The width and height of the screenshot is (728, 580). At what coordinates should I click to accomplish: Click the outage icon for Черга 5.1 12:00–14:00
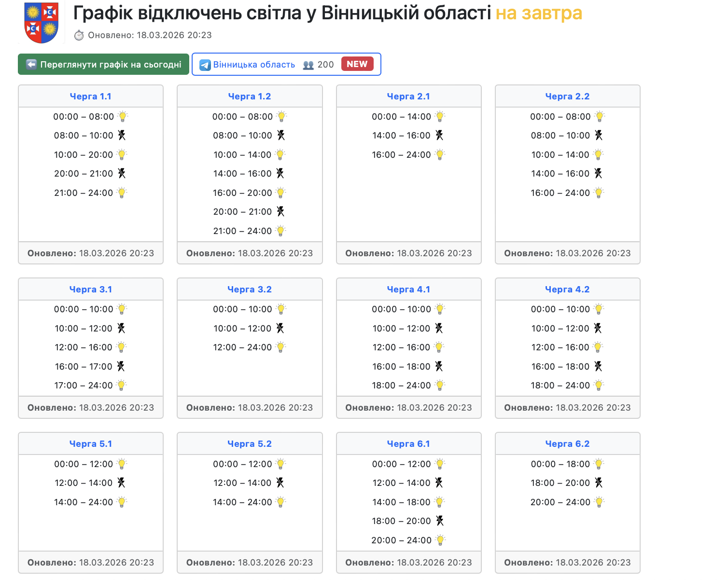pyautogui.click(x=121, y=483)
